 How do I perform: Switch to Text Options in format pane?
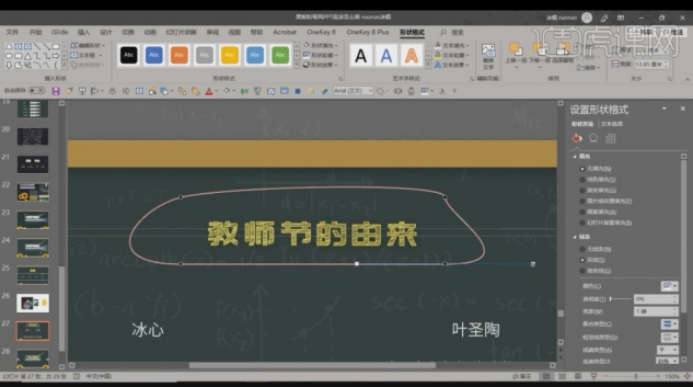coord(612,124)
